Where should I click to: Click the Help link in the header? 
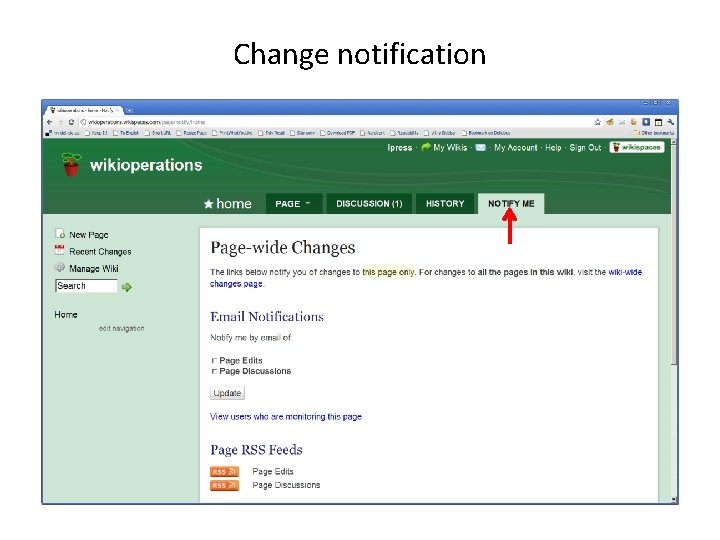tap(553, 147)
